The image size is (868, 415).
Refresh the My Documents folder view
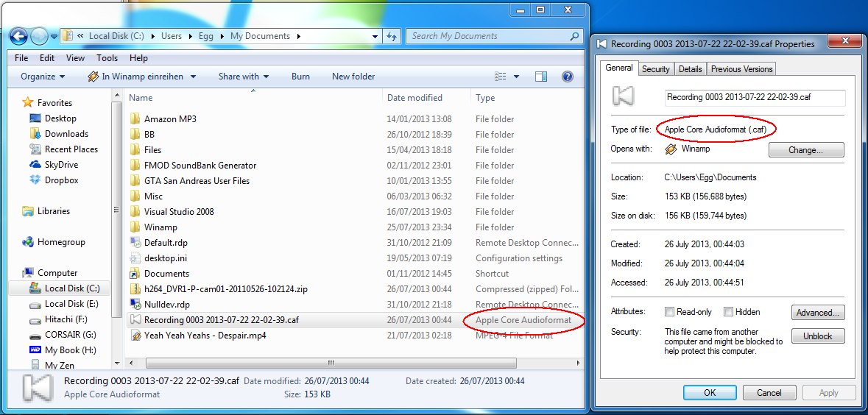[392, 37]
